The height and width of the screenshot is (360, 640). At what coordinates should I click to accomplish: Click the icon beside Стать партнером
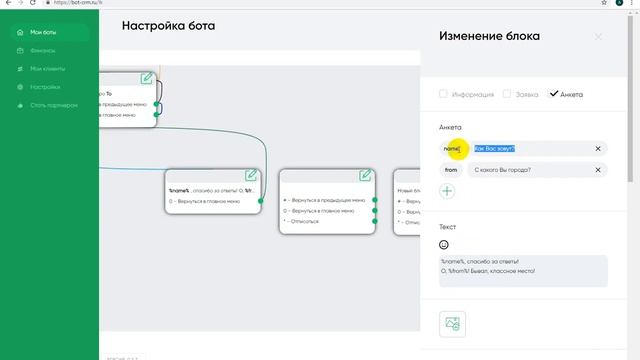click(20, 105)
